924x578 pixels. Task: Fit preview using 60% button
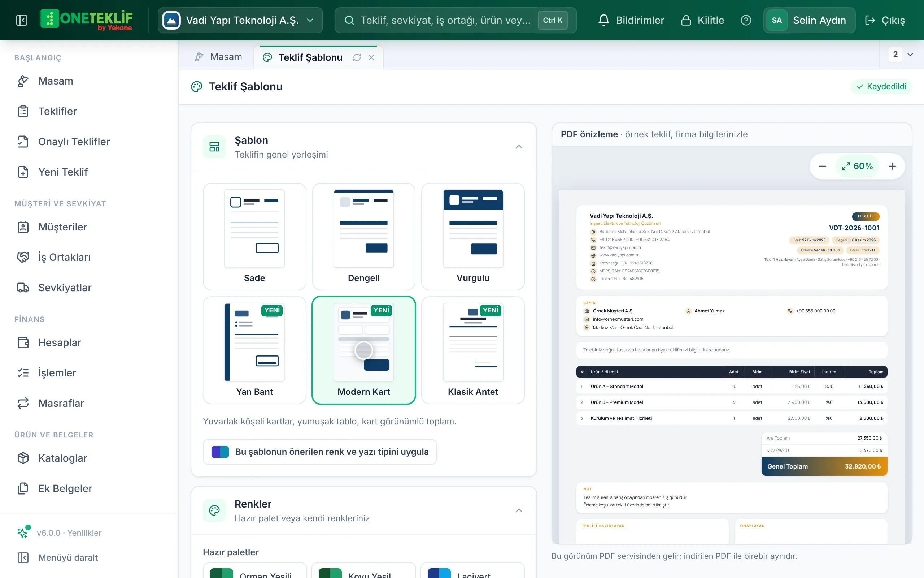[x=857, y=166]
